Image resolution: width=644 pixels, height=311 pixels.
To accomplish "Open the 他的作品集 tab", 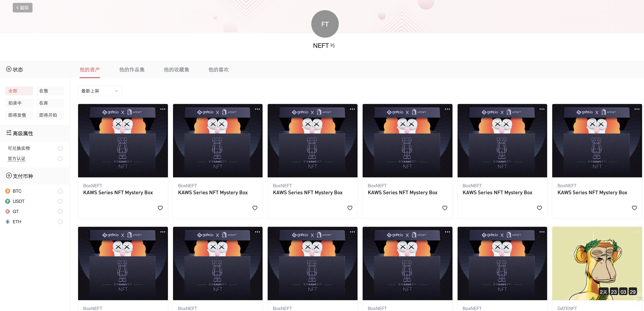I will (x=132, y=70).
